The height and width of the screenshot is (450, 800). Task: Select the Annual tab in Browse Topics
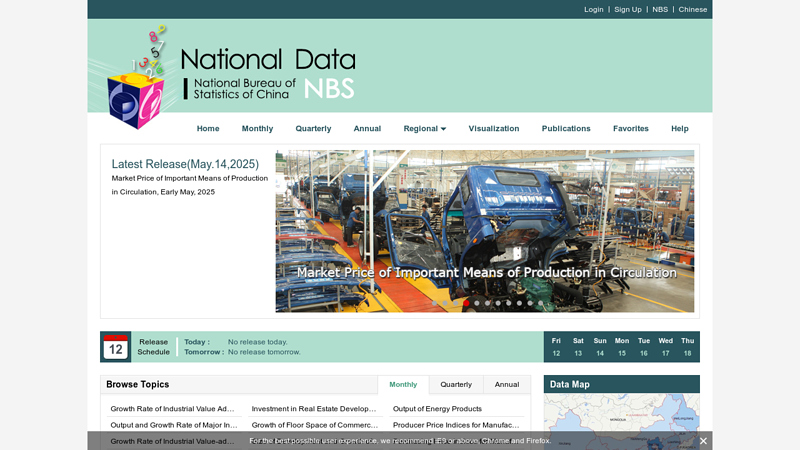click(507, 385)
